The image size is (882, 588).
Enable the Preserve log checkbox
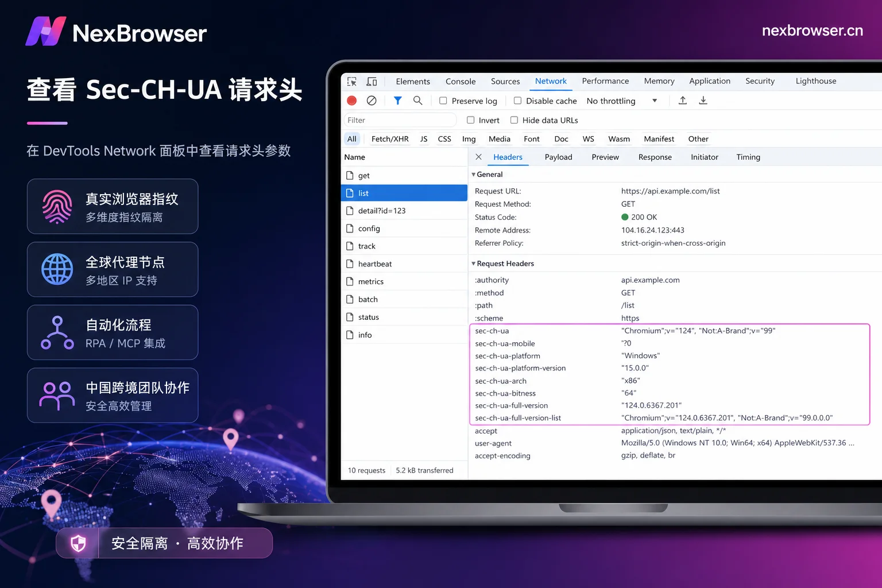pos(443,100)
